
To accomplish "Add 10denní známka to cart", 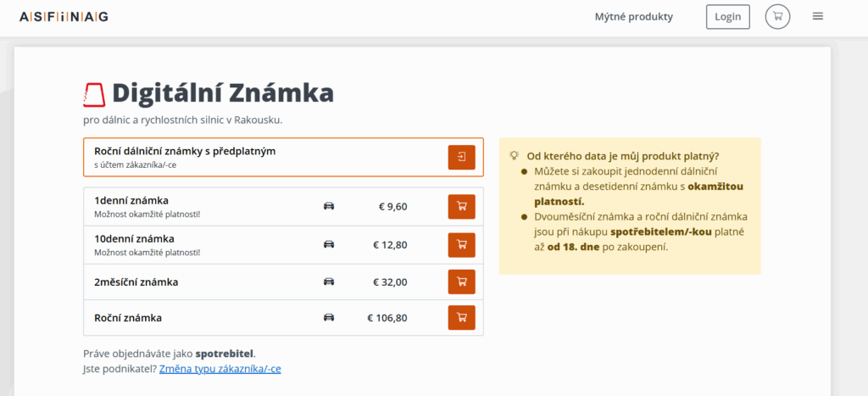I will coord(461,245).
